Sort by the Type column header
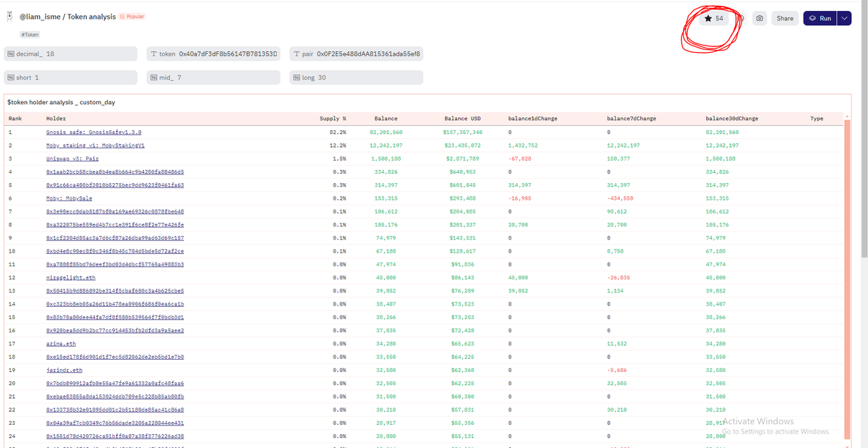Viewport: 868px width, 448px height. pos(817,118)
